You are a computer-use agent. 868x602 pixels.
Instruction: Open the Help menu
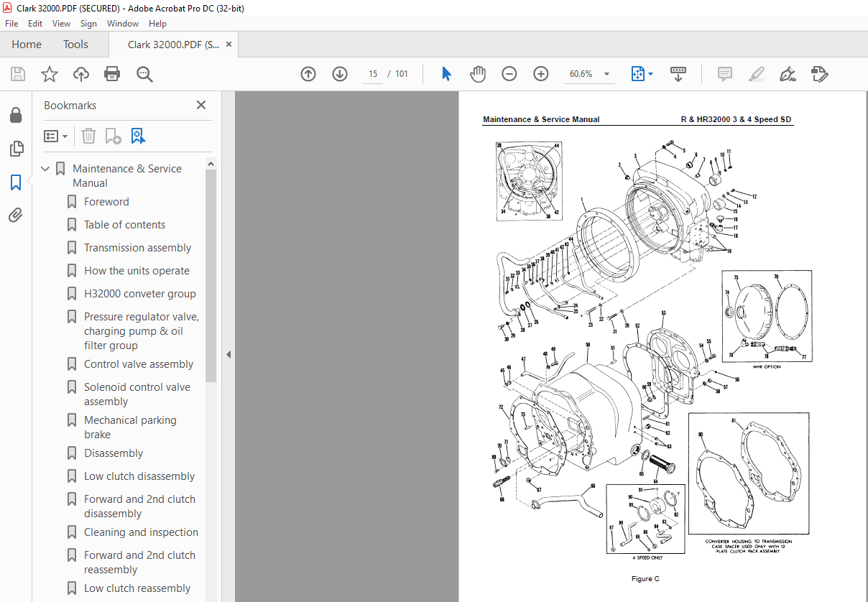click(157, 24)
